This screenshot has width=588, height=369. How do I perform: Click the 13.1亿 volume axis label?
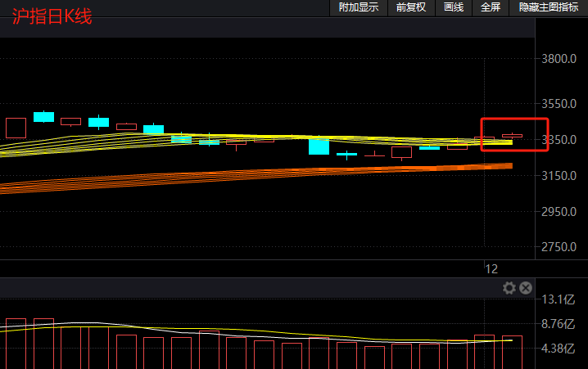click(x=558, y=299)
